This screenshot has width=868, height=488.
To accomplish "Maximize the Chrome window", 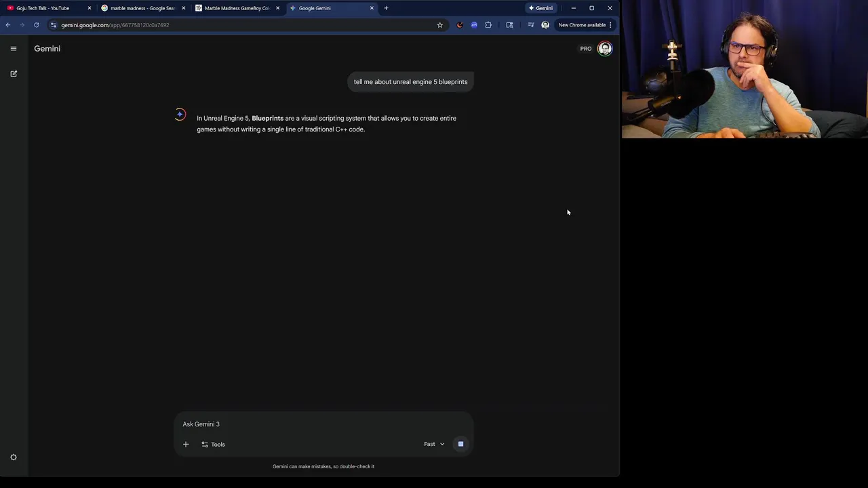I will 591,8.
